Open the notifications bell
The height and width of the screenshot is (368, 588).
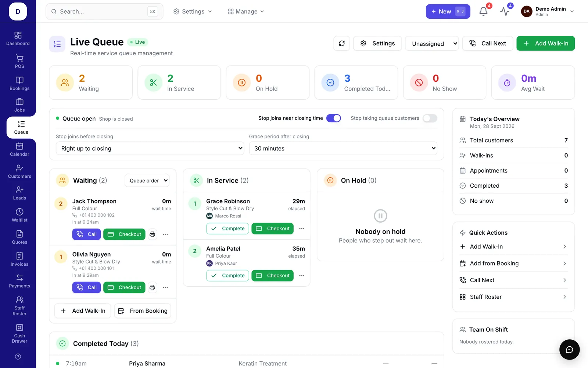click(x=483, y=11)
